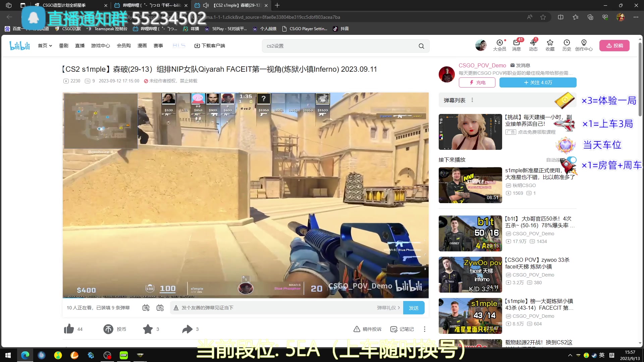Follow uploader with 关注 4.0万
Screen dimensions: 644x362
click(538, 82)
